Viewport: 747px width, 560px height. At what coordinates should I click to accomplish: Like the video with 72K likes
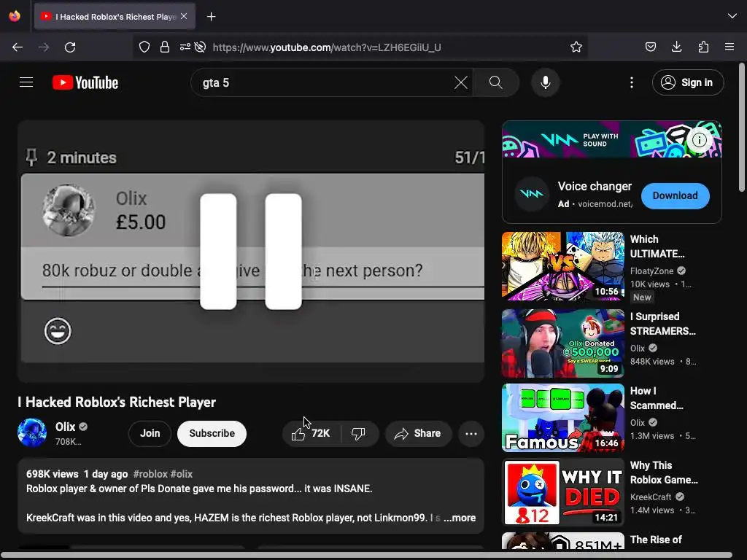311,433
